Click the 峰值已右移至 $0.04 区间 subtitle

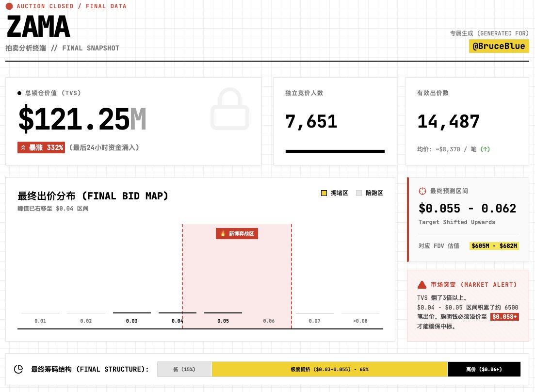click(x=53, y=209)
